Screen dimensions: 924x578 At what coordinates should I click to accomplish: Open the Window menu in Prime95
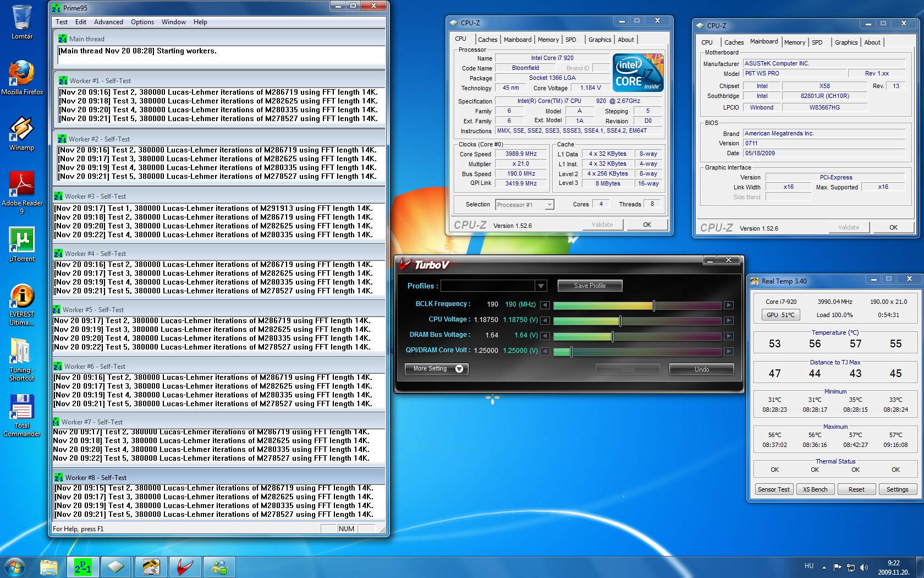(174, 22)
